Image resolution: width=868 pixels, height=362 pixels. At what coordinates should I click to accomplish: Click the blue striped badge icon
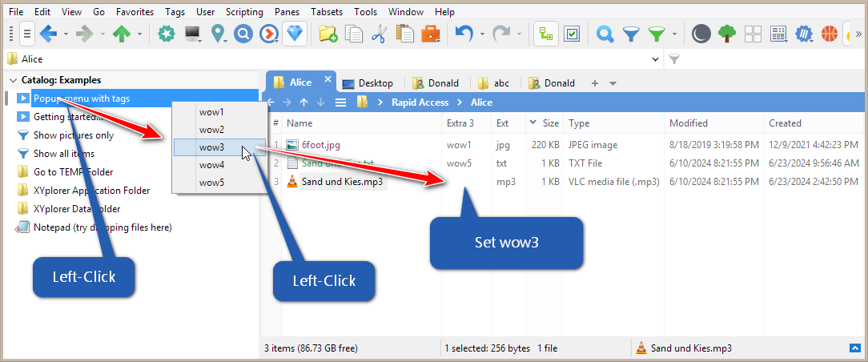tap(804, 34)
